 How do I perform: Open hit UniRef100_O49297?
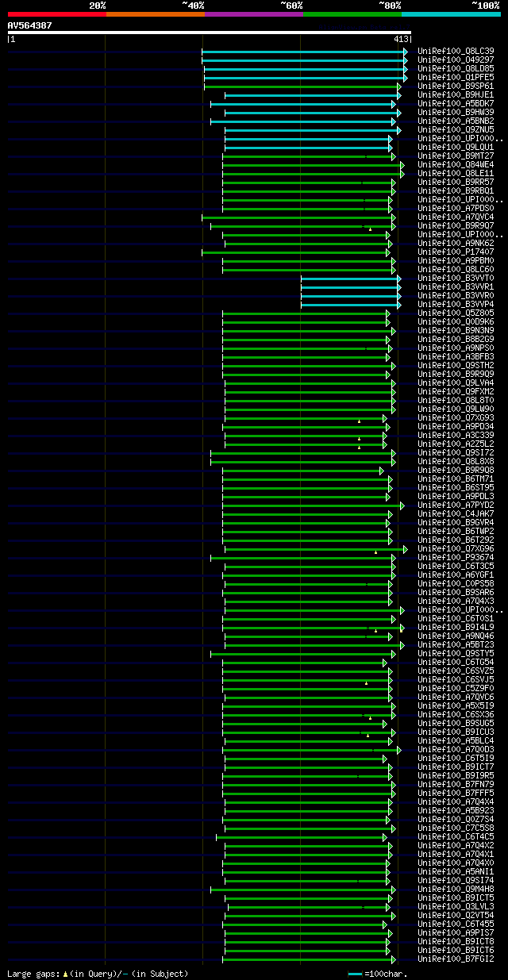tap(456, 60)
